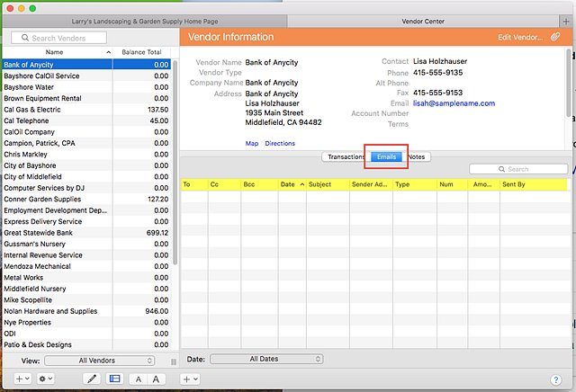The image size is (576, 392).
Task: Select vendor Bayshore CalOil Service
Action: click(86, 76)
